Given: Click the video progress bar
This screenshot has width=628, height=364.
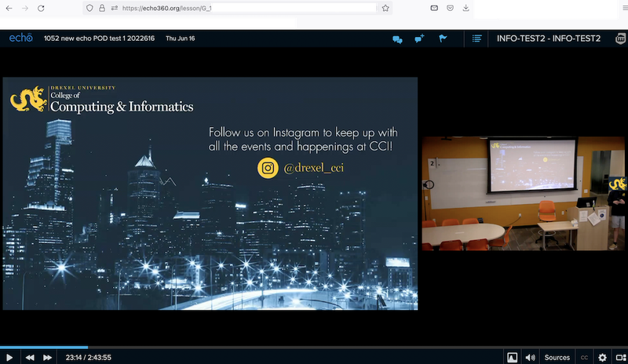Looking at the screenshot, I should pos(314,348).
